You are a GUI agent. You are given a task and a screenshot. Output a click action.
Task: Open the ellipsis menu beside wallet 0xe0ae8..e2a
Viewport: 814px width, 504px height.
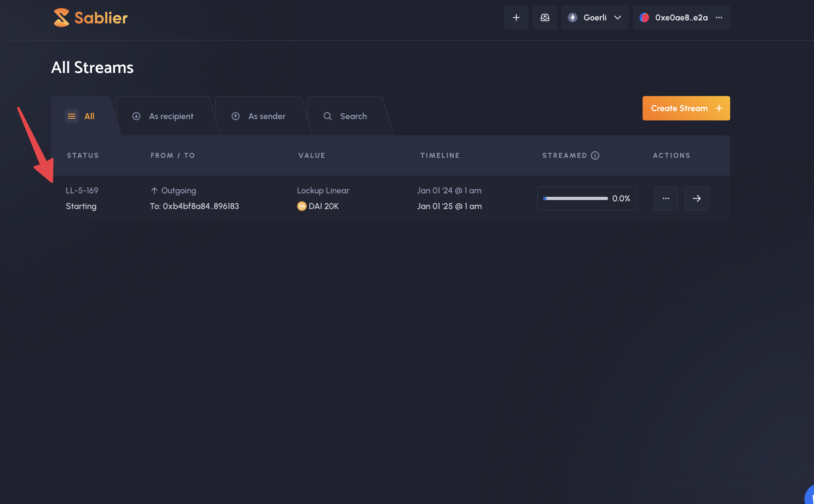[x=719, y=17]
